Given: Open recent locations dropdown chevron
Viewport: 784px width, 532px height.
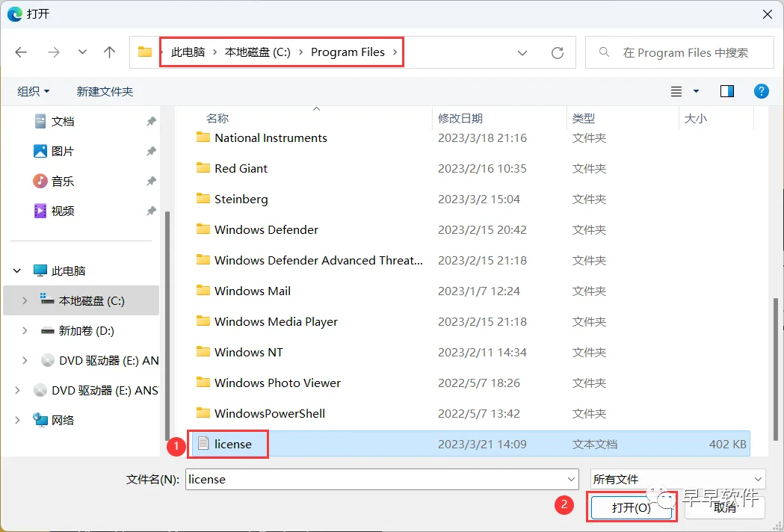Looking at the screenshot, I should 82,52.
